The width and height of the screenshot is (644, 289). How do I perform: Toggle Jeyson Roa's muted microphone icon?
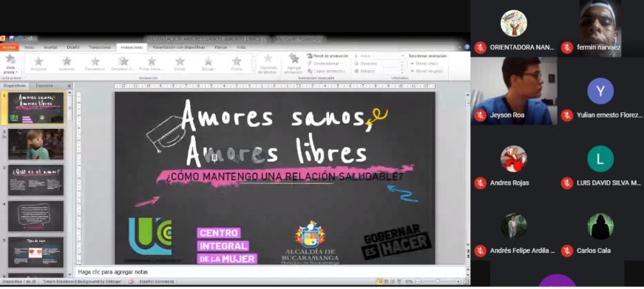click(480, 115)
